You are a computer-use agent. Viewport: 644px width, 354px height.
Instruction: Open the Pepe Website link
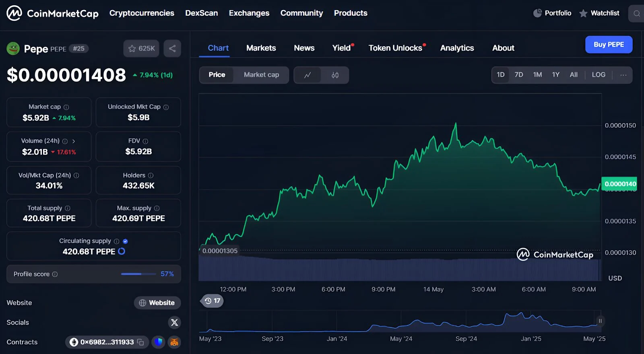pyautogui.click(x=157, y=303)
